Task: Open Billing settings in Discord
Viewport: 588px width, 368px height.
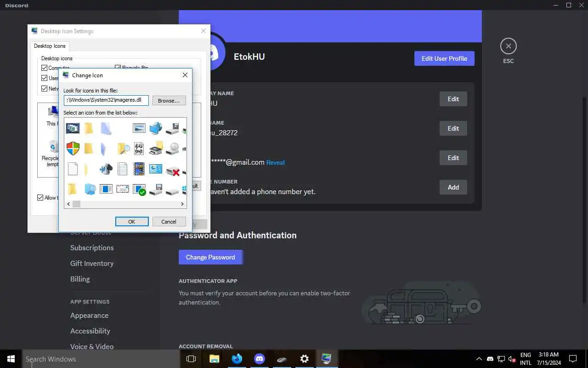Action: pos(80,279)
